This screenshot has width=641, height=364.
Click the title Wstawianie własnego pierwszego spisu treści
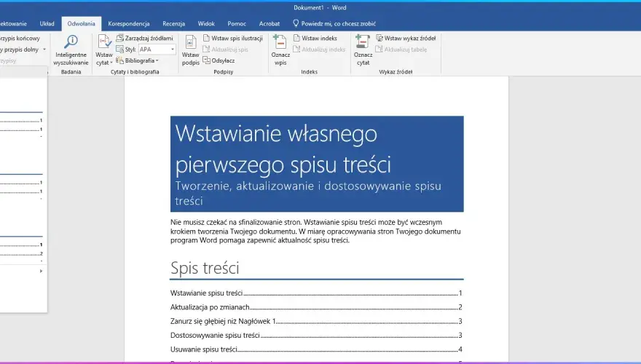[x=283, y=149]
